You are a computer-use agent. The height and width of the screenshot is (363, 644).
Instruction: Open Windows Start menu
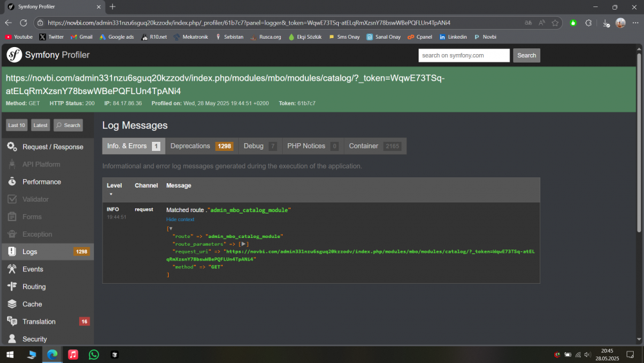10,355
